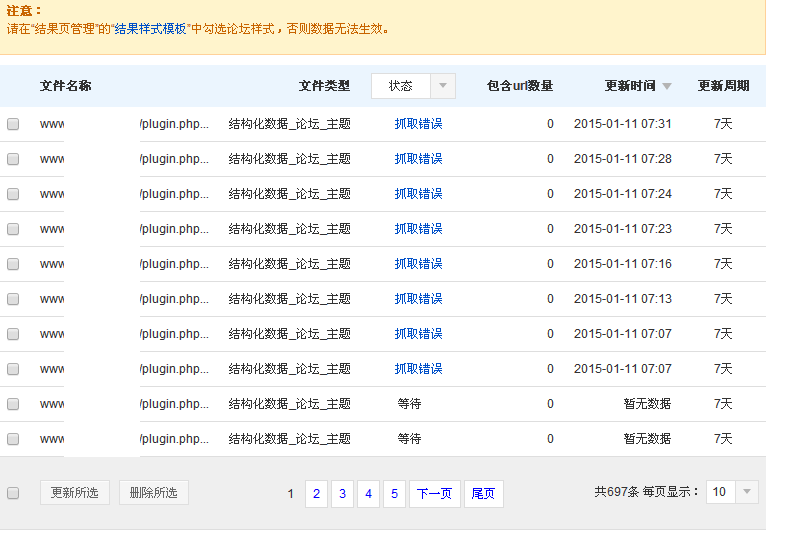This screenshot has width=787, height=536.
Task: Click the 更新所选 button
Action: 75,492
